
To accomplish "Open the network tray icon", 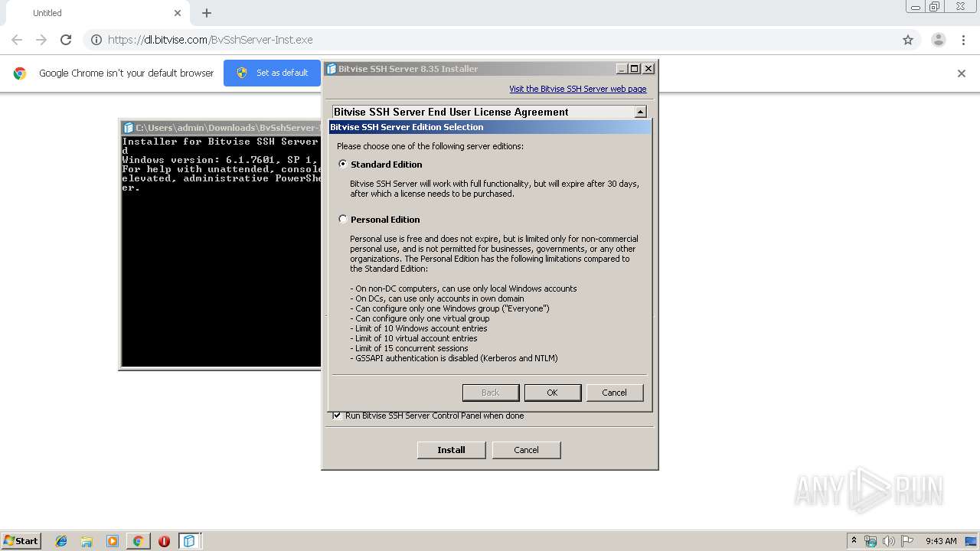I will [x=871, y=541].
